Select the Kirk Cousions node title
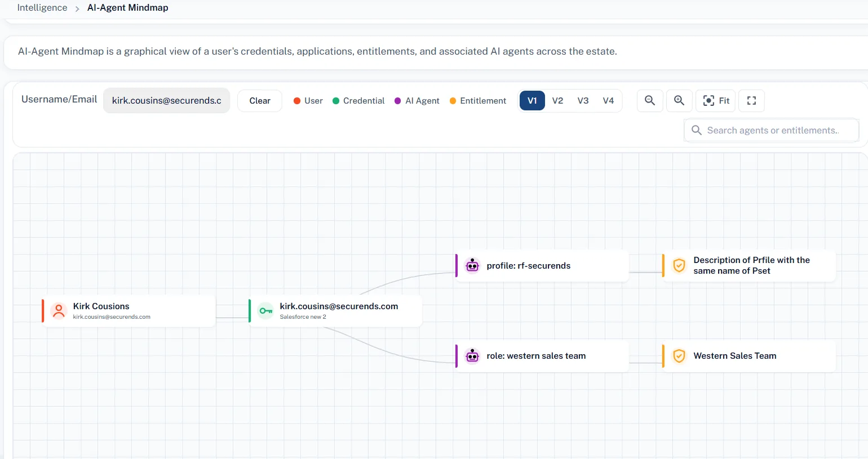 click(x=101, y=306)
